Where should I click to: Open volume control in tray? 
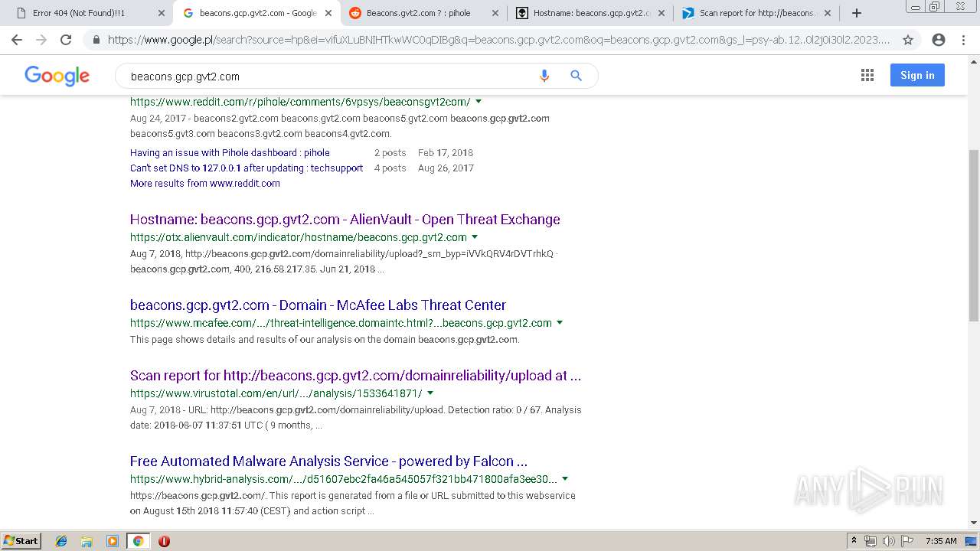[889, 541]
